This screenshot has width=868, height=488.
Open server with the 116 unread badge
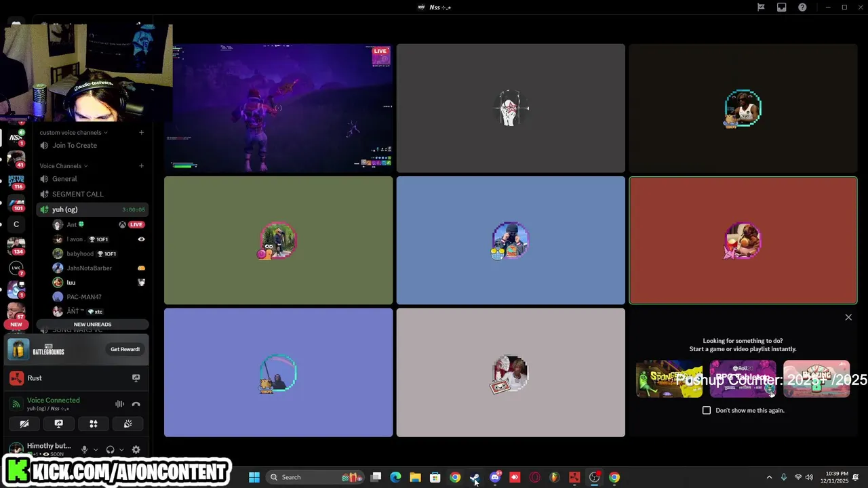16,181
